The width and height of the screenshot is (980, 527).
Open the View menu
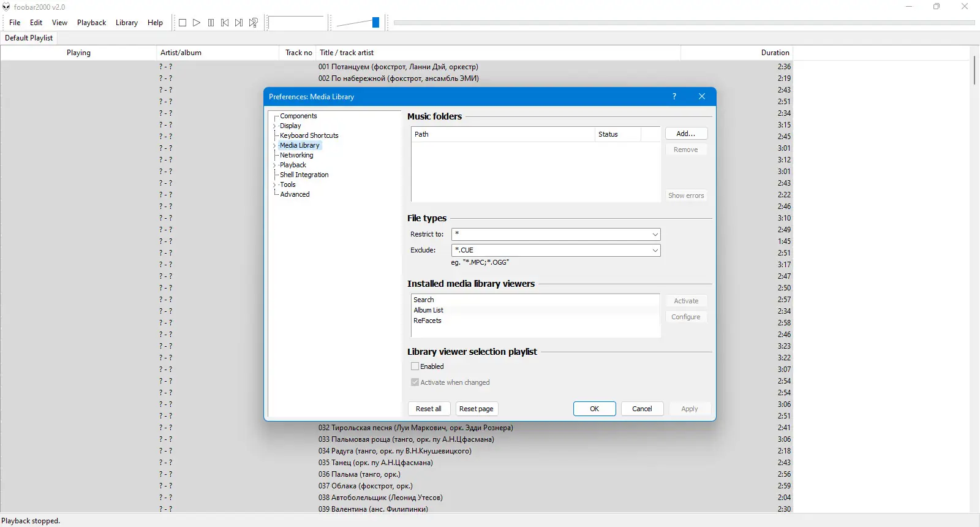[59, 23]
